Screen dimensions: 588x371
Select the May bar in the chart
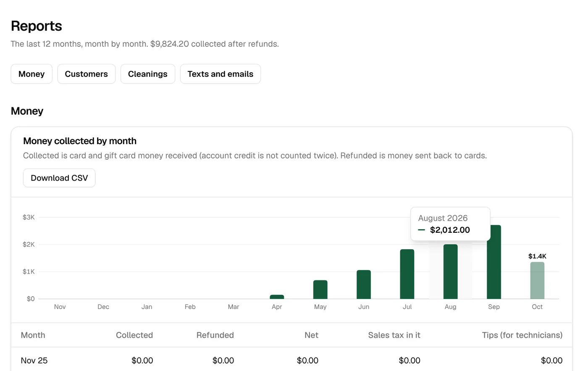pyautogui.click(x=320, y=289)
